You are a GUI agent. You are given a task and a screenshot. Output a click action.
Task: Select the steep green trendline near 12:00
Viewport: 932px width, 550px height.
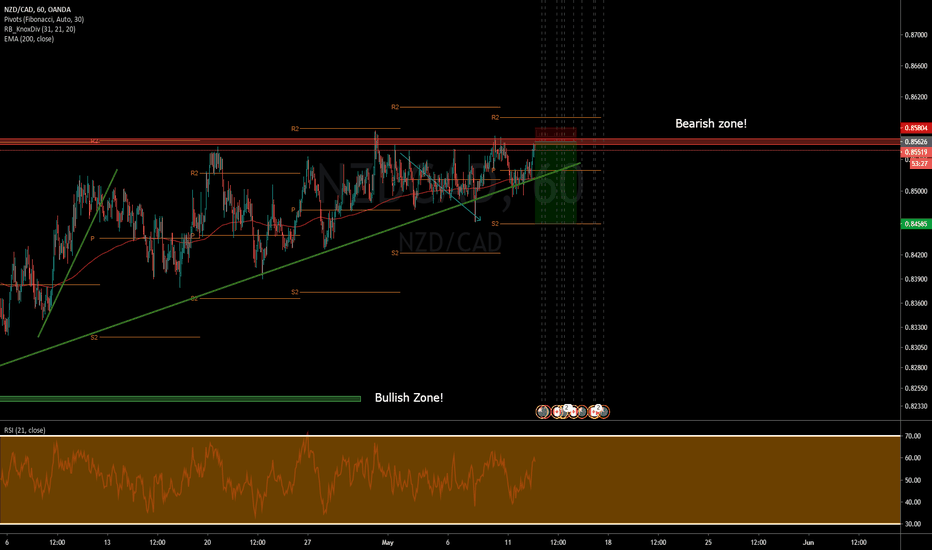coord(78,253)
